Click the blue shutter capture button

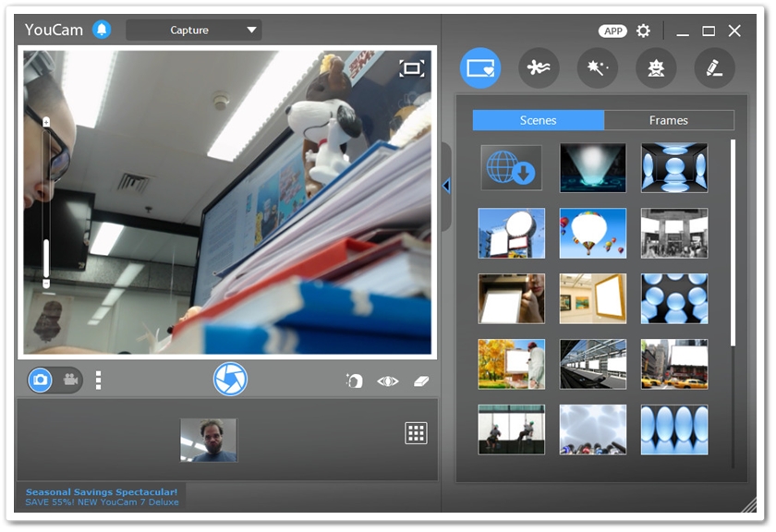(230, 379)
